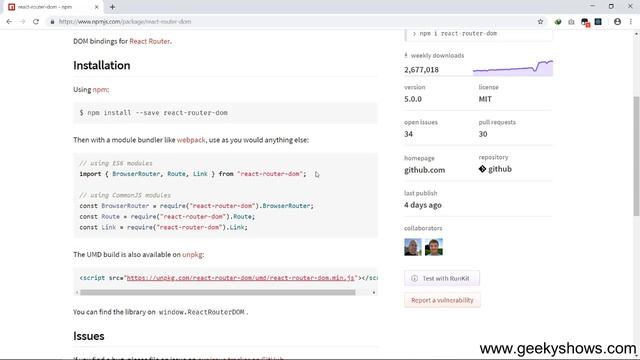Viewport: 640px width, 360px height.
Task: Open the green browser extension icon
Action: [558, 22]
